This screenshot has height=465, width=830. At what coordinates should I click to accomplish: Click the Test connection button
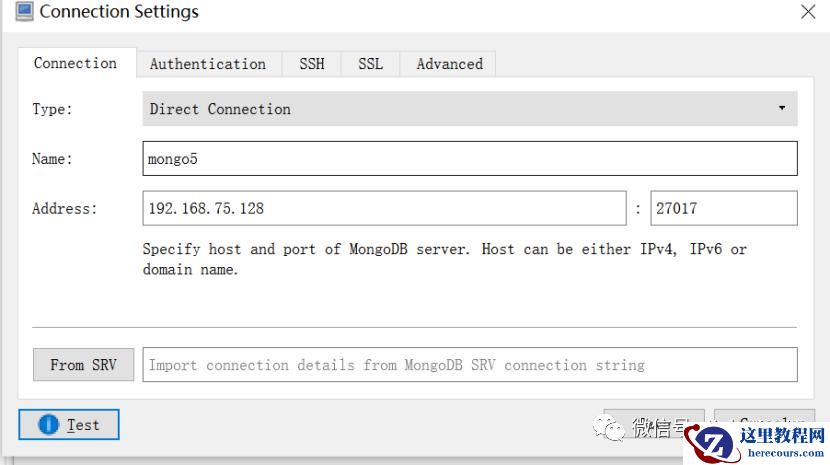coord(69,425)
